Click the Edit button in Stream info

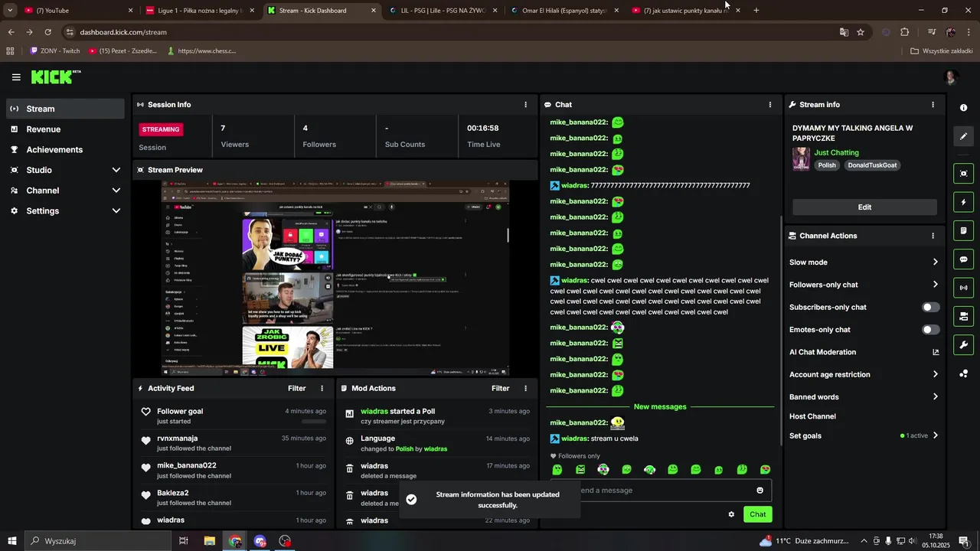864,207
